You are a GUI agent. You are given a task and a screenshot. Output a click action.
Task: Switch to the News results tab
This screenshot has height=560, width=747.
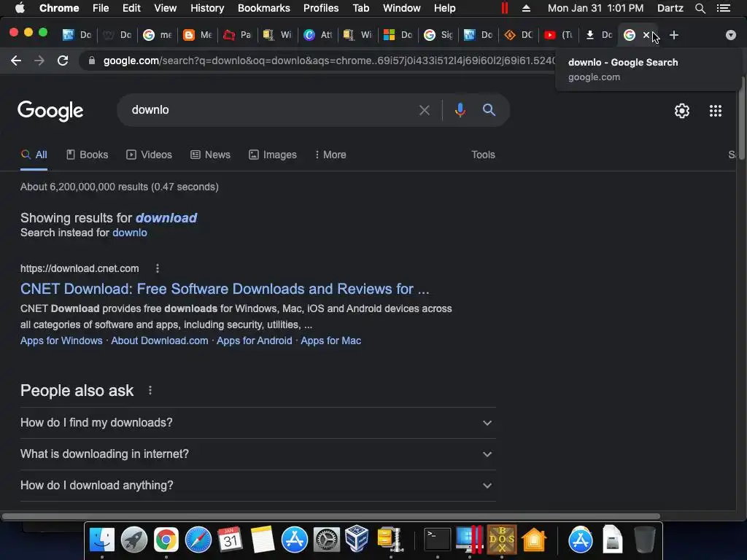210,155
